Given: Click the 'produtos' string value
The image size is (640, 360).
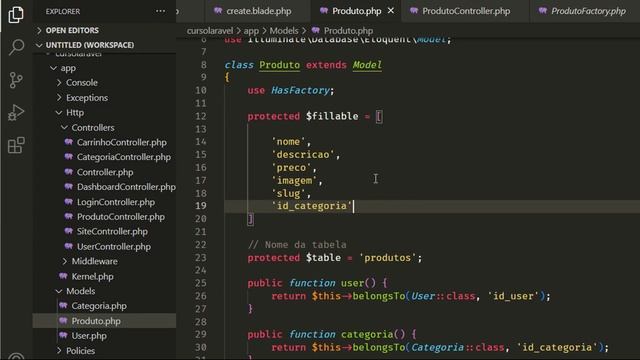Looking at the screenshot, I should tap(387, 258).
